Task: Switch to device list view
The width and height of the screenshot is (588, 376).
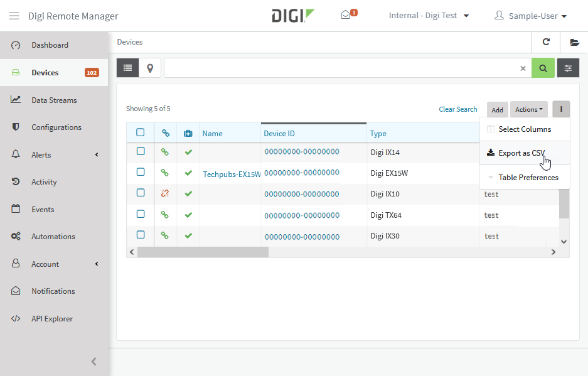Action: pyautogui.click(x=127, y=68)
